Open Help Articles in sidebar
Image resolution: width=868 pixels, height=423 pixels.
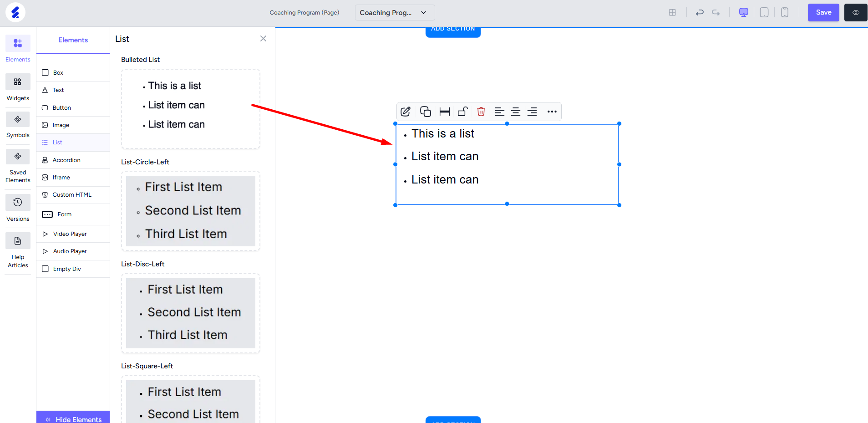tap(18, 251)
